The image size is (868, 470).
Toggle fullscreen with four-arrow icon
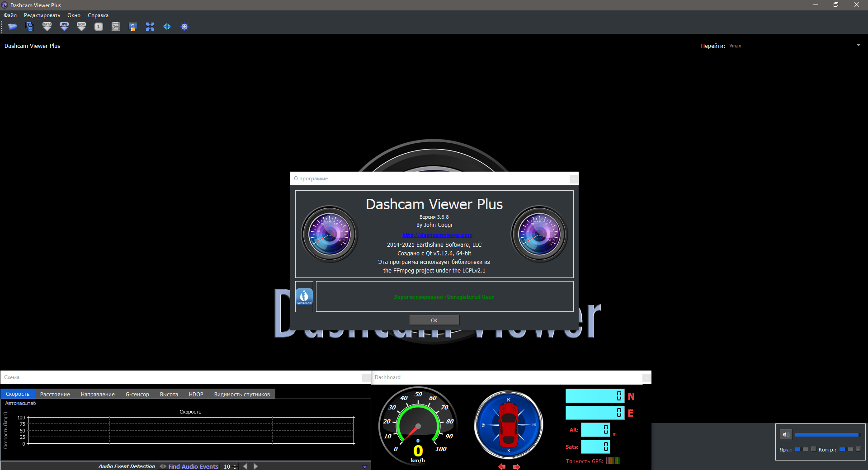150,27
